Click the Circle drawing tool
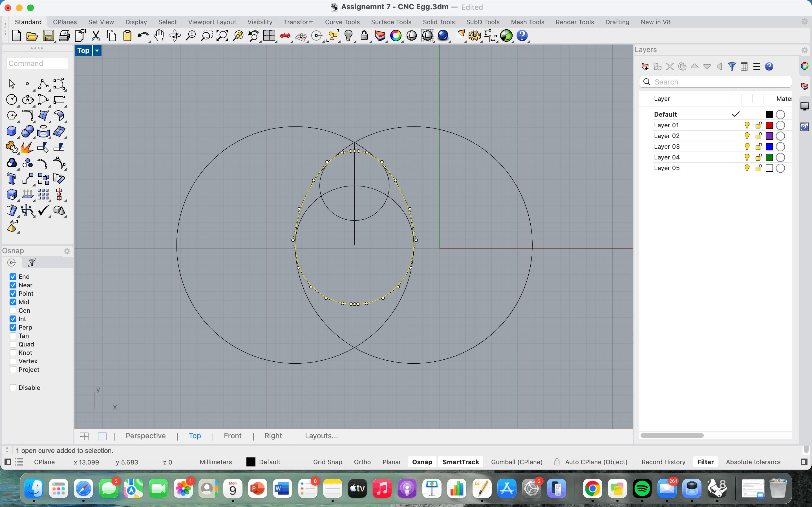This screenshot has height=507, width=812. click(x=11, y=100)
